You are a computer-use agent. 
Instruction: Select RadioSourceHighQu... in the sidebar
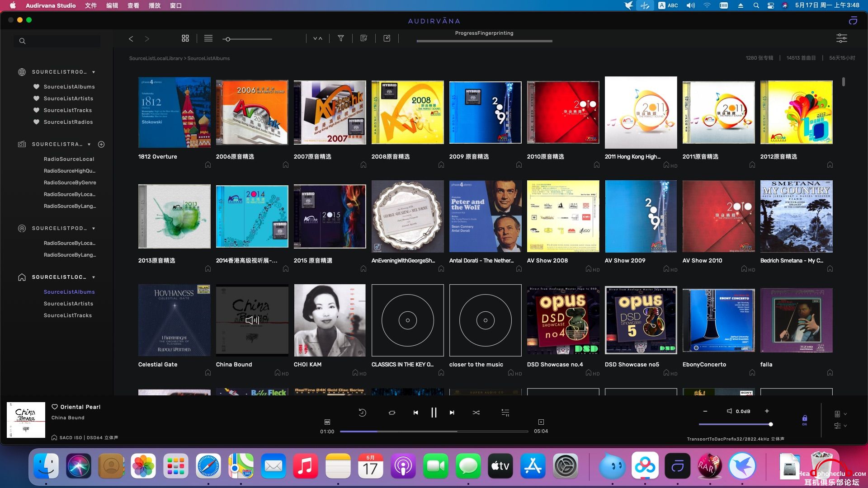(x=70, y=171)
